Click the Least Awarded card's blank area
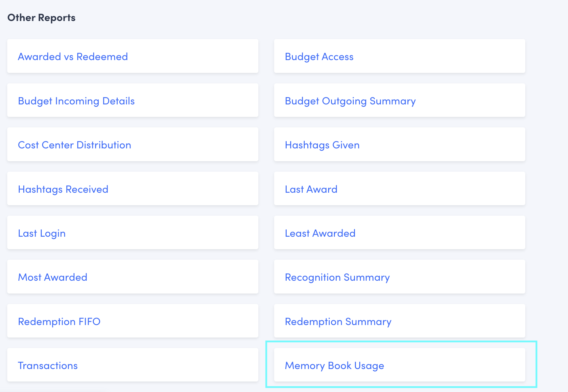Screen dimensions: 568x392 pyautogui.click(x=444, y=233)
